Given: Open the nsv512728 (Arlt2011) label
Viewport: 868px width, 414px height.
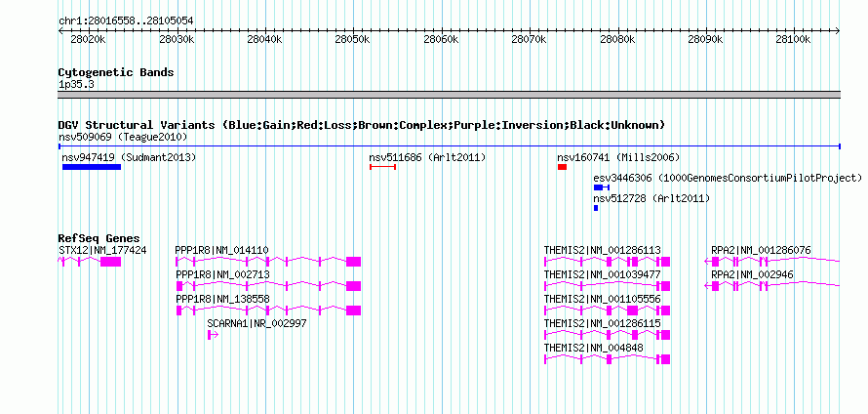Looking at the screenshot, I should (x=651, y=198).
